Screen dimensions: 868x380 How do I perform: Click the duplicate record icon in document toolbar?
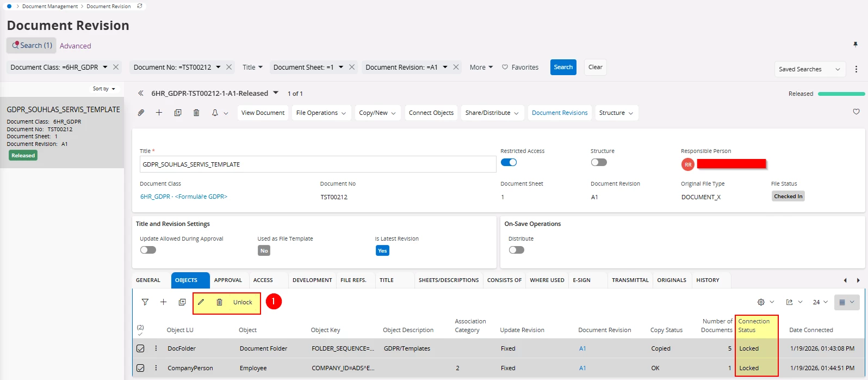tap(178, 113)
